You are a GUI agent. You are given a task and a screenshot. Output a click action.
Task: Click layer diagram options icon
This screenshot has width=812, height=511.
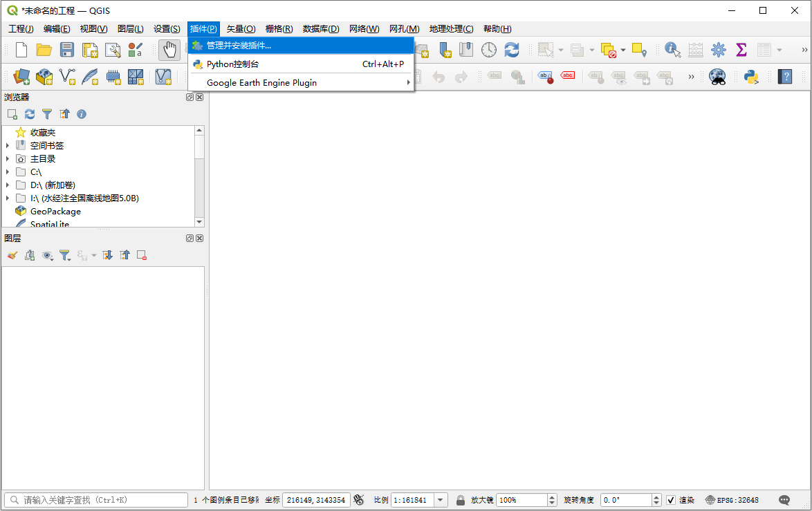coord(517,77)
